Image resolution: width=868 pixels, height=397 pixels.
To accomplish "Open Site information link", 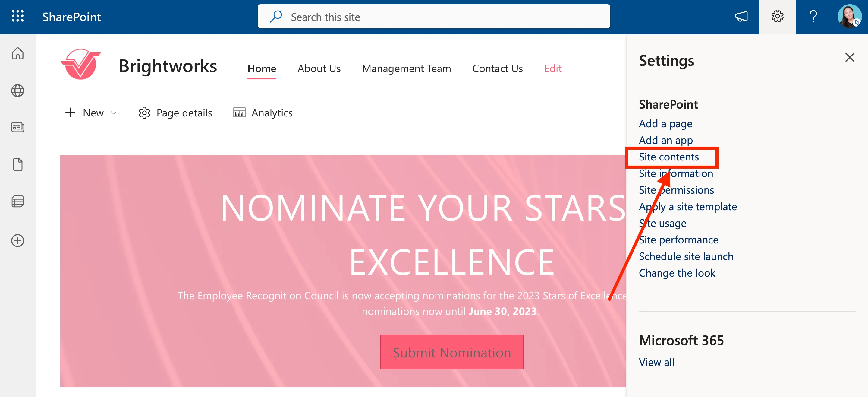I will 676,173.
